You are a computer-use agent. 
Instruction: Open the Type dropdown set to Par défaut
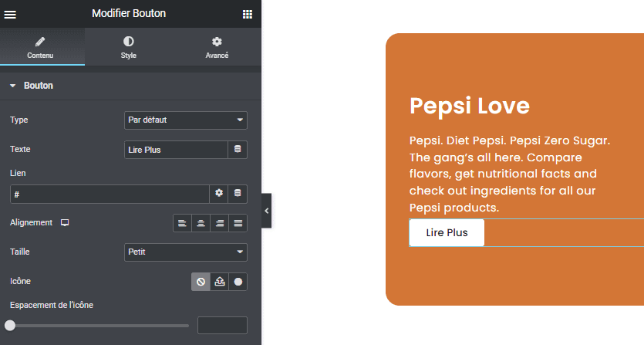pos(186,120)
